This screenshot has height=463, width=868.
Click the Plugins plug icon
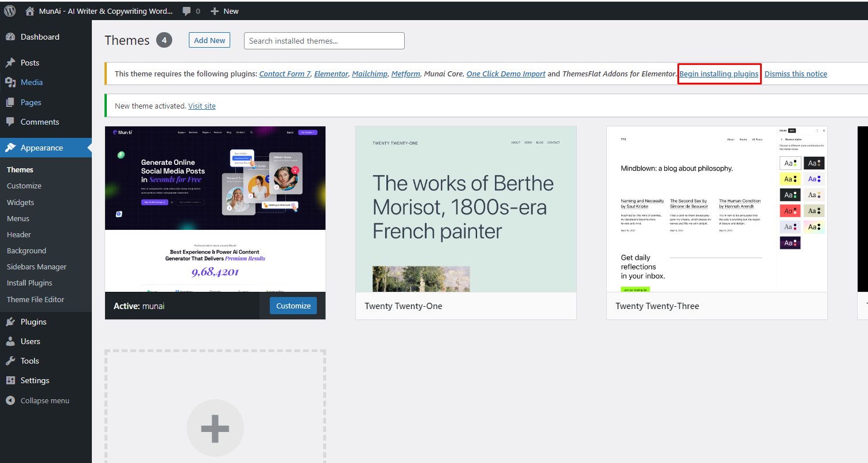[x=10, y=322]
